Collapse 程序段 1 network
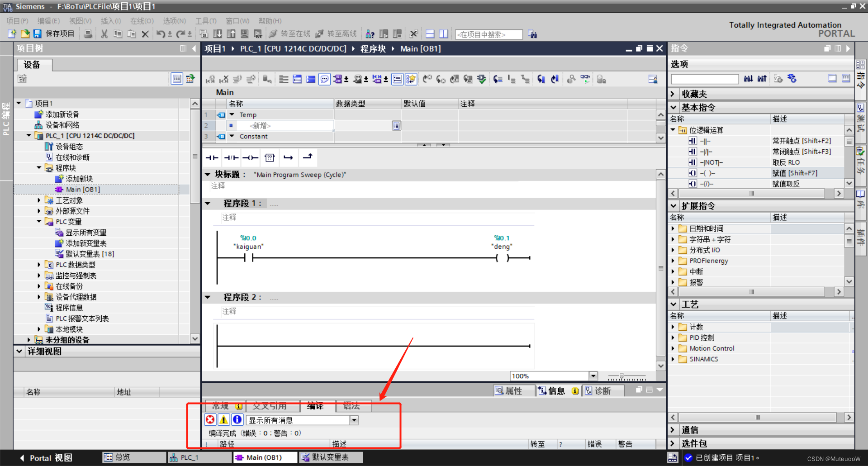868x466 pixels. coord(208,204)
